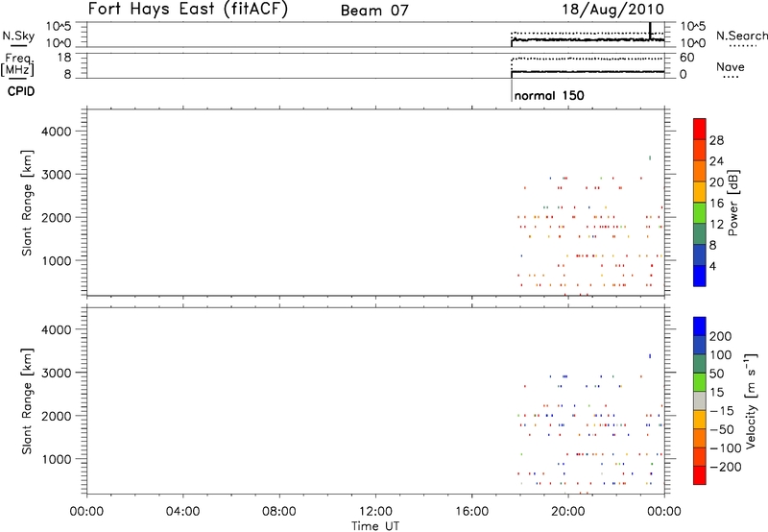Screen dimensions: 768x532
Task: Click the red top segment of power colorbar
Action: (700, 129)
